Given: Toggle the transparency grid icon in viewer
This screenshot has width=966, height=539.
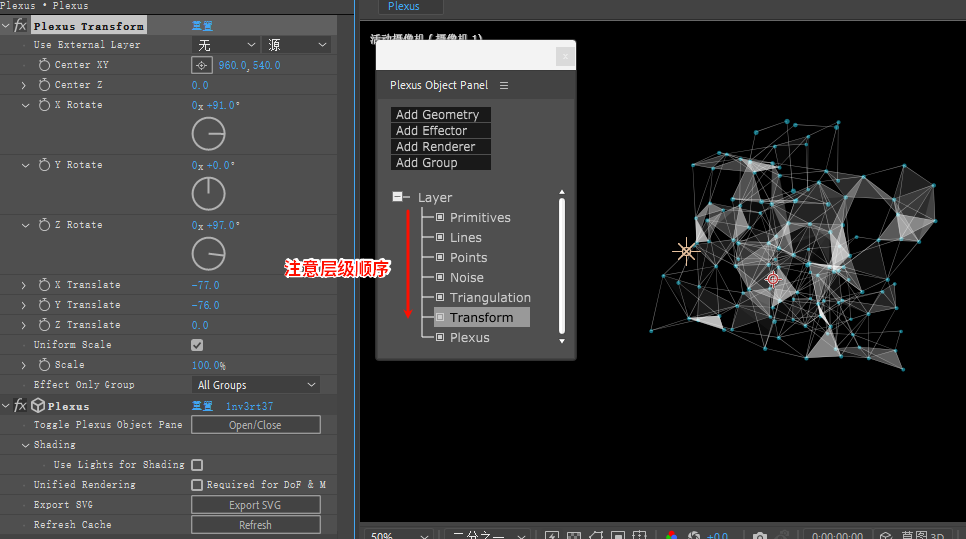Looking at the screenshot, I should tap(574, 536).
